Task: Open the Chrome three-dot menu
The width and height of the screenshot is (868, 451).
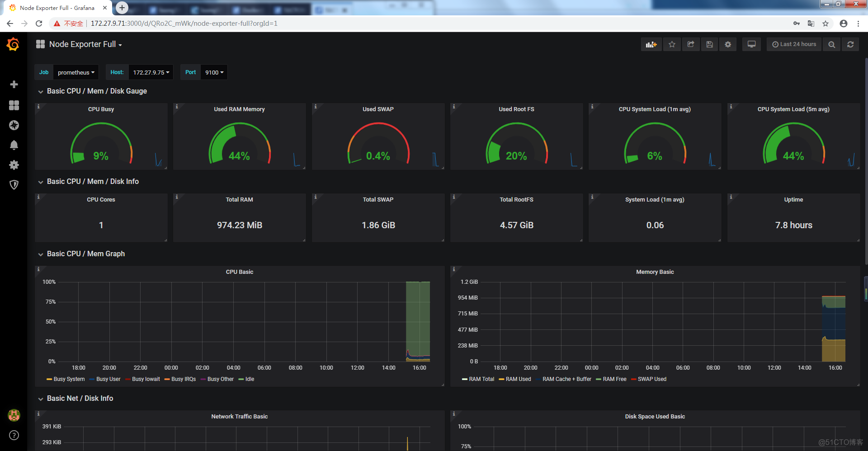Action: click(858, 23)
